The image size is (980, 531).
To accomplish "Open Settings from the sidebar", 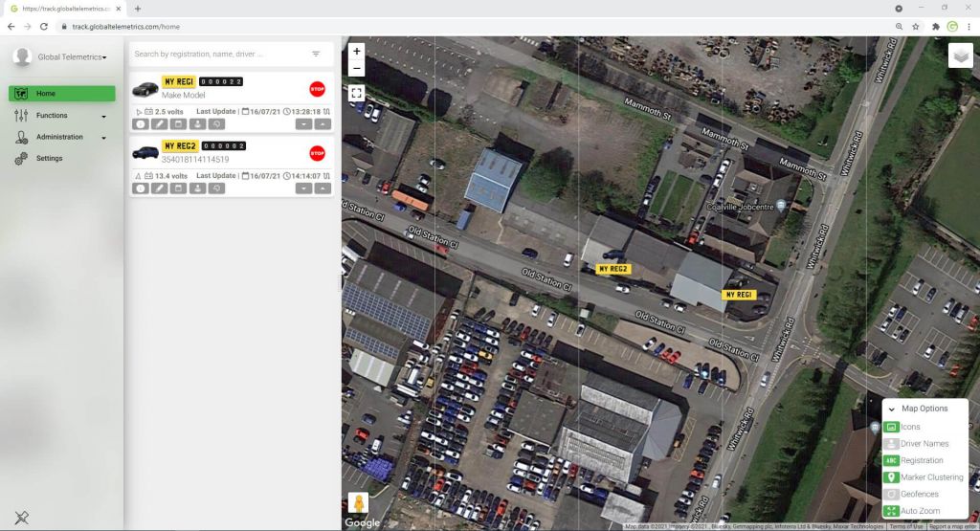I will coord(49,159).
